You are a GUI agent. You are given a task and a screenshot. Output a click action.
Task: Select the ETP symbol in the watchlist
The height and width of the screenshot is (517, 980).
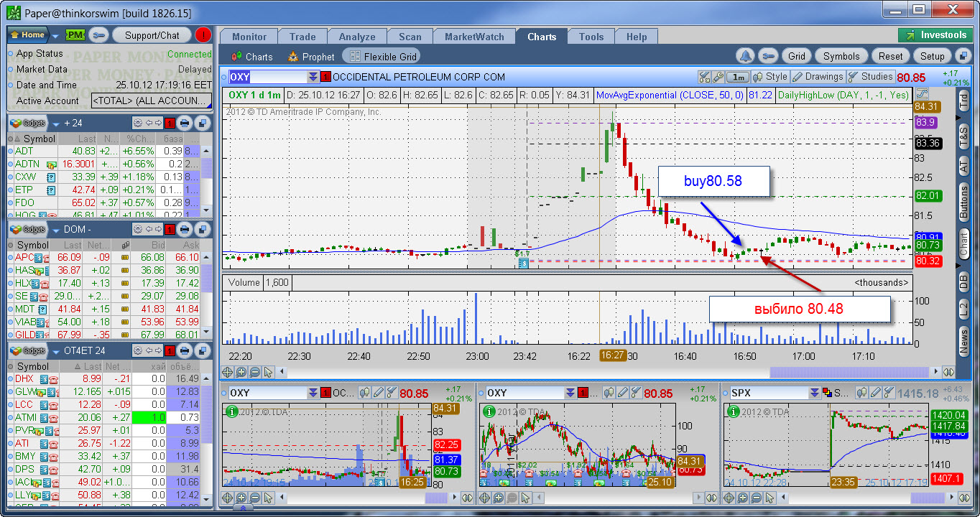point(24,190)
